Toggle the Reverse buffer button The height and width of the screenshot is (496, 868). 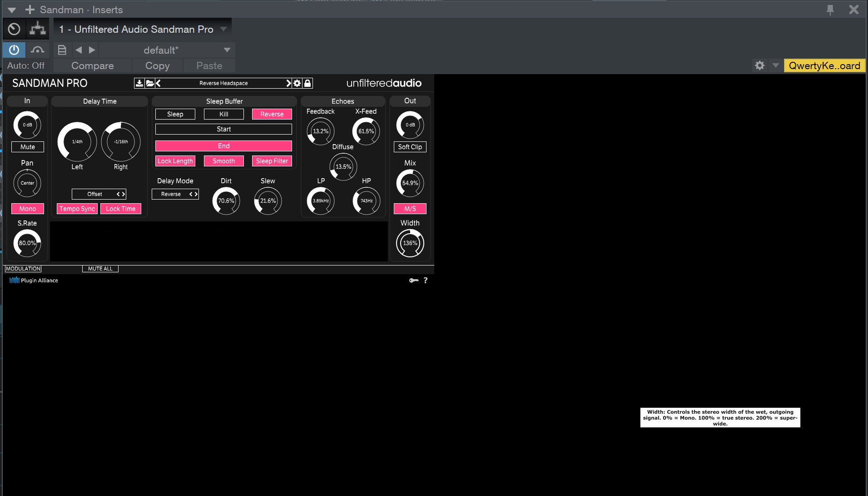click(x=272, y=114)
